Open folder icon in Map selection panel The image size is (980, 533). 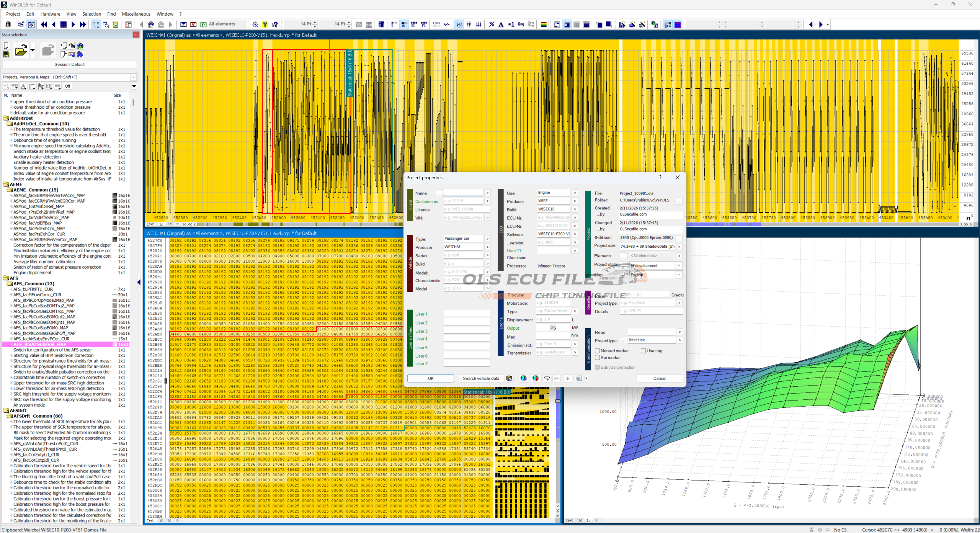(21, 50)
